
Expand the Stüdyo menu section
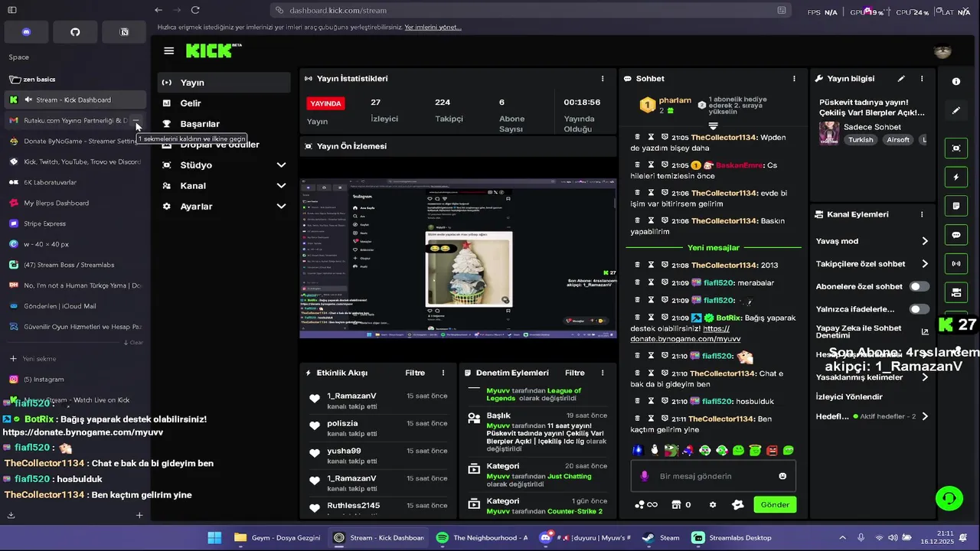224,165
